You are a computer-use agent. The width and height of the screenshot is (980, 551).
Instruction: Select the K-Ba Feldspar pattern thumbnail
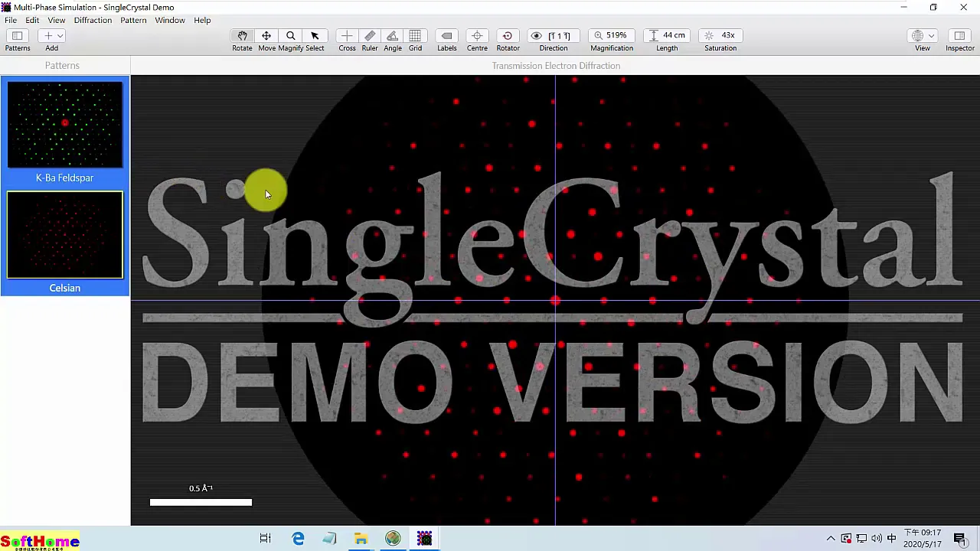(x=65, y=125)
